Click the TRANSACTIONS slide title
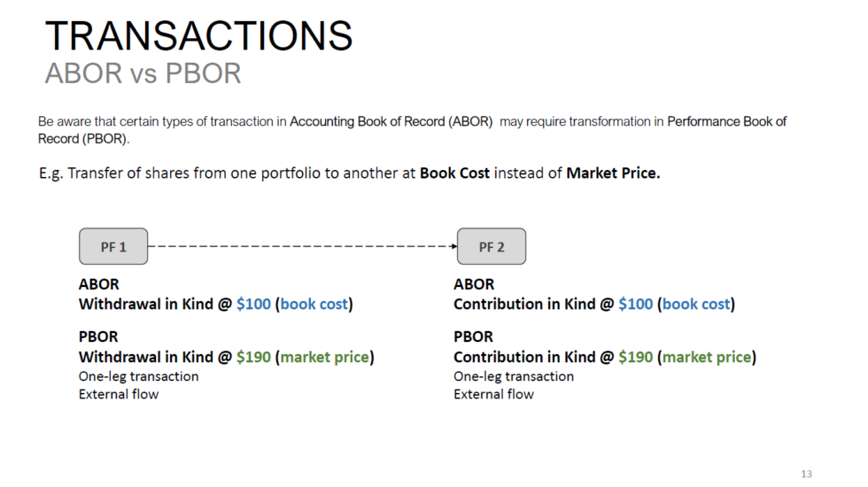Screen dimensions: 868x487 point(198,36)
